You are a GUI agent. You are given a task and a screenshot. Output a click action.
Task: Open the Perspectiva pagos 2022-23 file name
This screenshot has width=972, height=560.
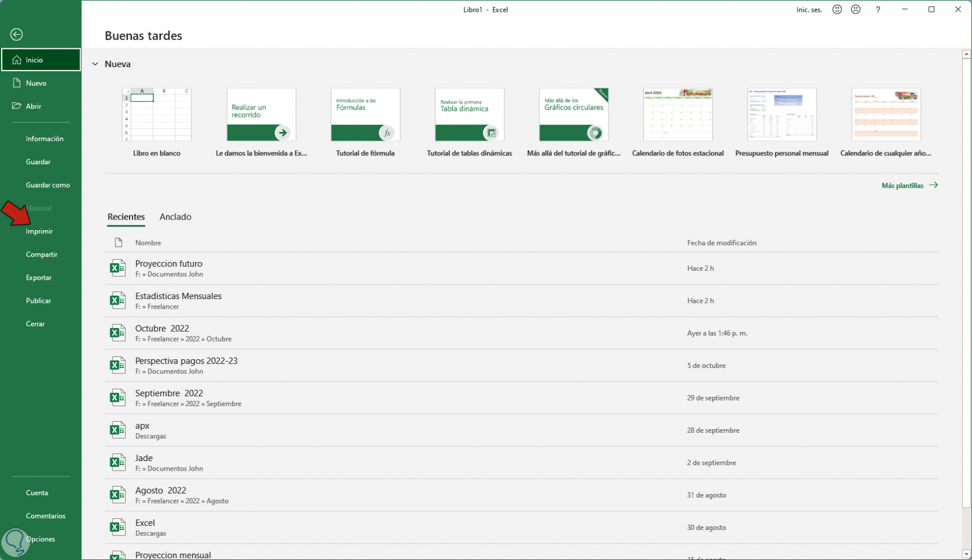pyautogui.click(x=186, y=361)
